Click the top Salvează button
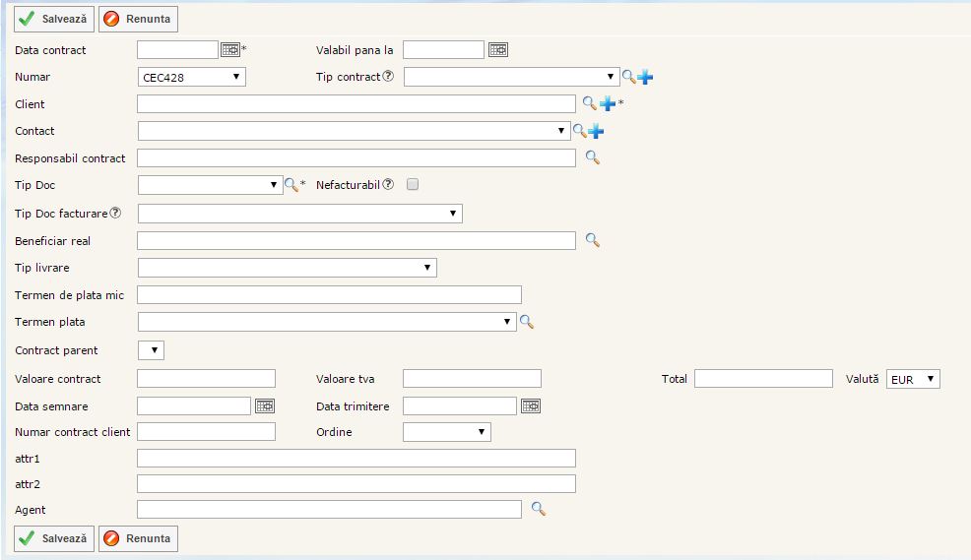 click(54, 19)
